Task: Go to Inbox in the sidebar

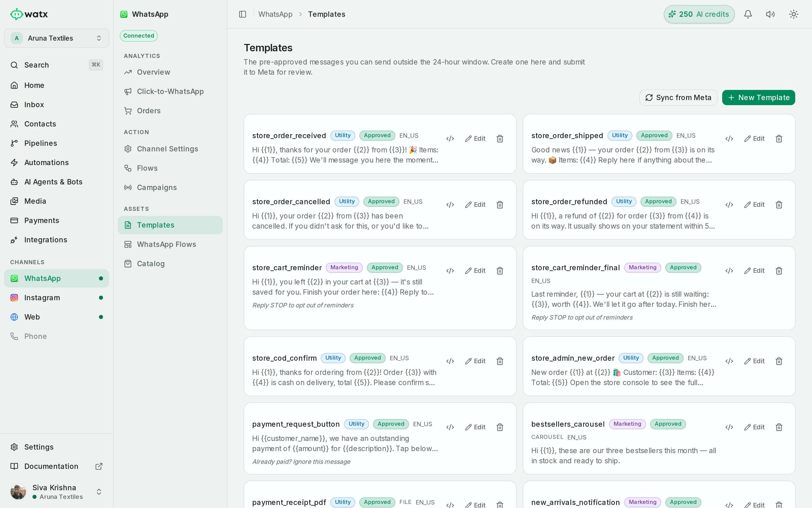Action: [x=56, y=104]
